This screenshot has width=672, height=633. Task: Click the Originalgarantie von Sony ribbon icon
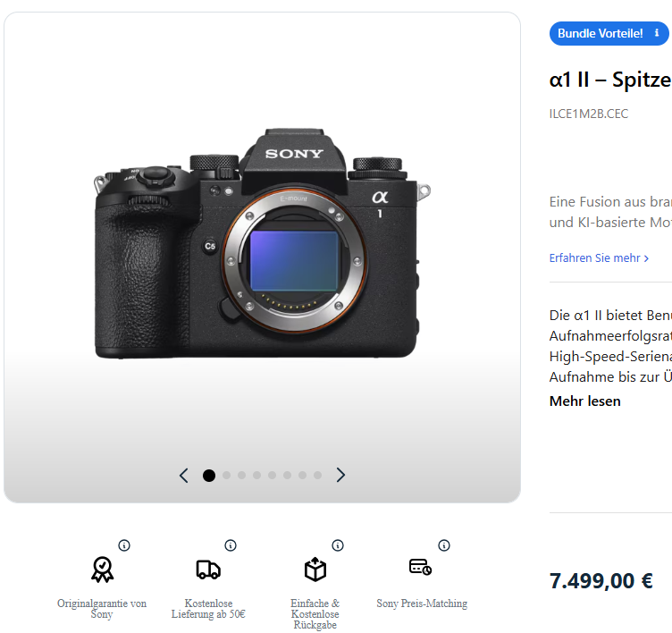(x=102, y=569)
